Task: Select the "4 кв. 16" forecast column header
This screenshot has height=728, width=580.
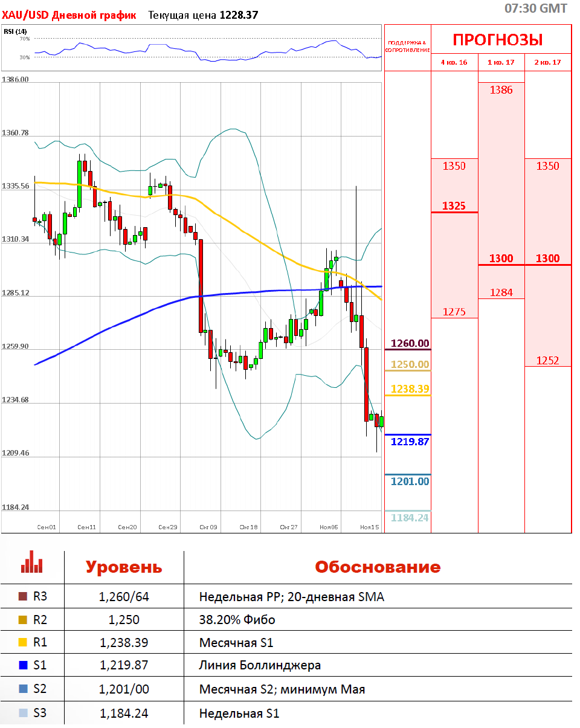Action: (454, 62)
